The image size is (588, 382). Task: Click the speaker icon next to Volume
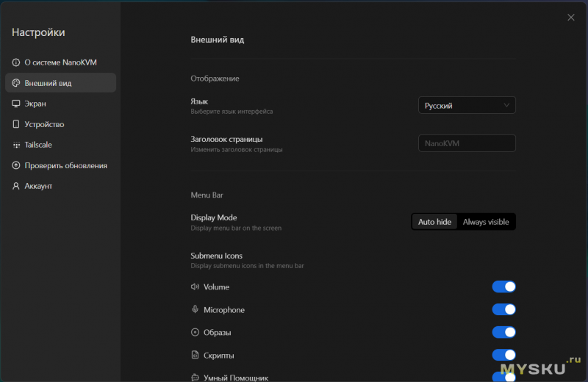[x=196, y=287]
